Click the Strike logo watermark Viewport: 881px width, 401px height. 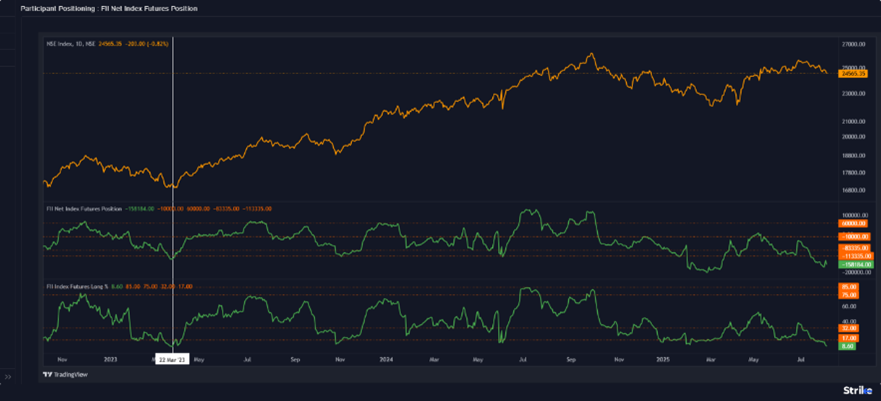point(857,390)
